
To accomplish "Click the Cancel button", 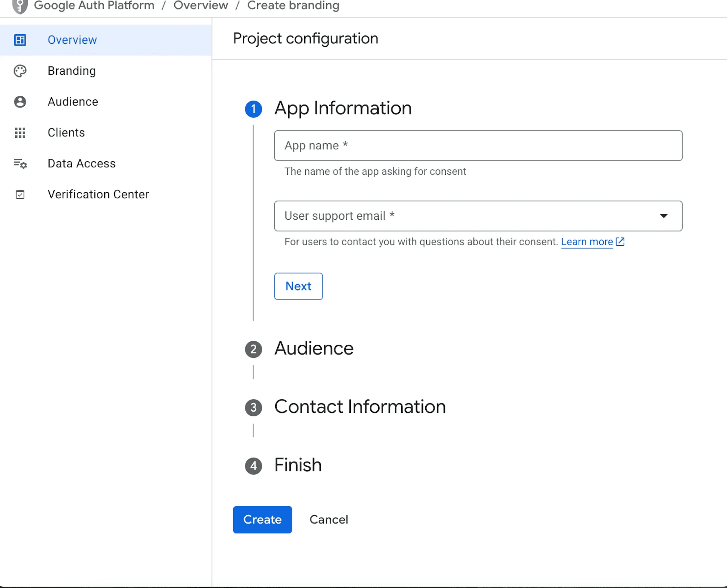I will point(329,520).
